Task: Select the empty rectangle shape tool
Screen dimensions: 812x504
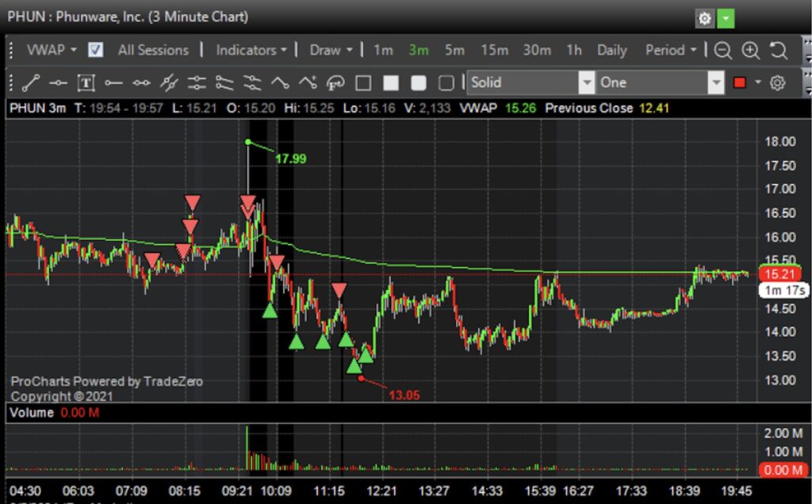Action: (x=363, y=82)
